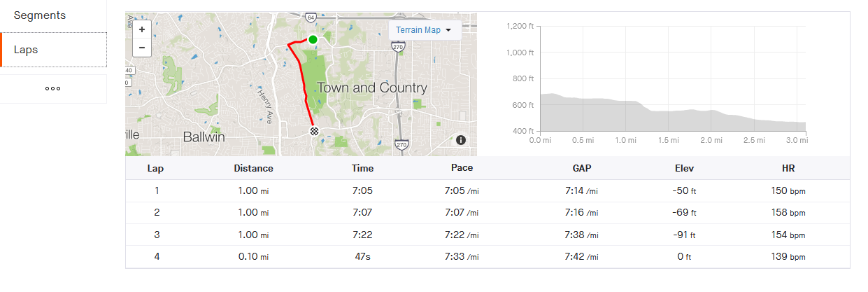Viewport: 868px width, 292px height.
Task: Zoom in the map with plus button
Action: (x=142, y=29)
